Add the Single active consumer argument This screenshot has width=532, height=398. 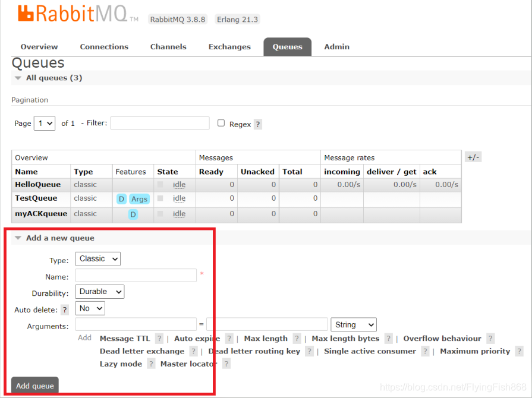pyautogui.click(x=370, y=351)
